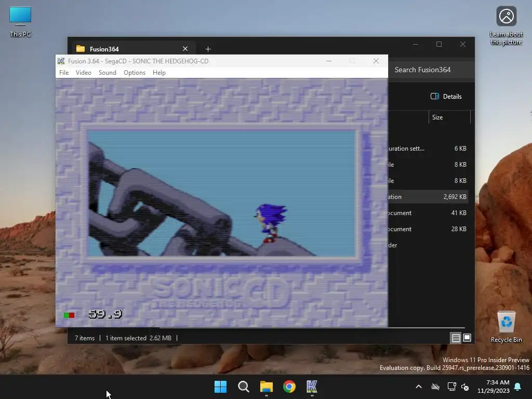Switch to Fusion from the taskbar
Viewport: 532px width, 399px height.
(312, 387)
